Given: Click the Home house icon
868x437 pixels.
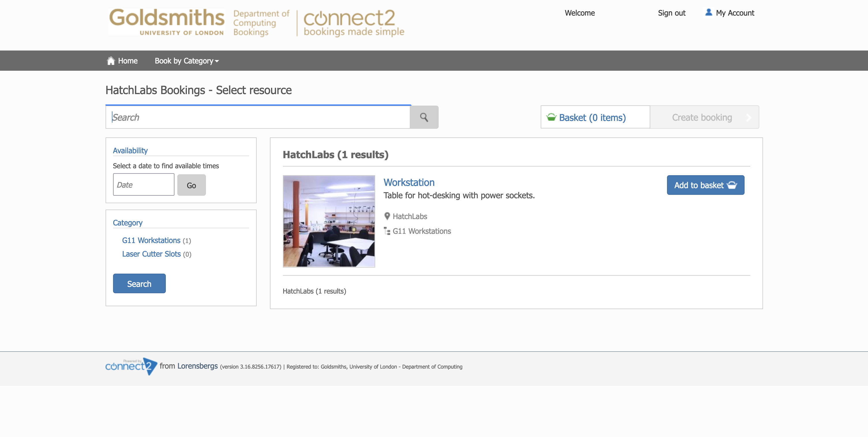Looking at the screenshot, I should click(111, 61).
